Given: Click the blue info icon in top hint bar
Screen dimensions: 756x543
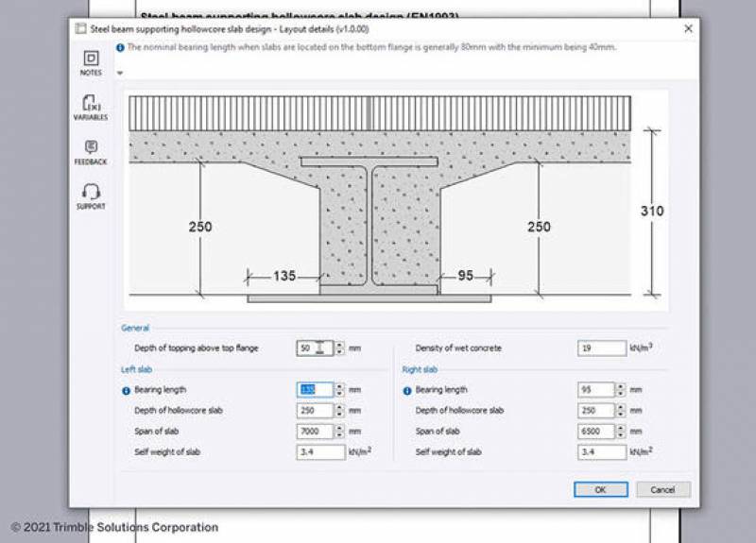Looking at the screenshot, I should point(120,46).
